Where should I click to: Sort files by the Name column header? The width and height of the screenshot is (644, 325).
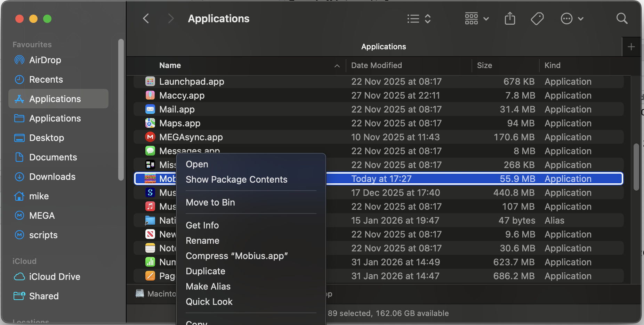point(170,65)
